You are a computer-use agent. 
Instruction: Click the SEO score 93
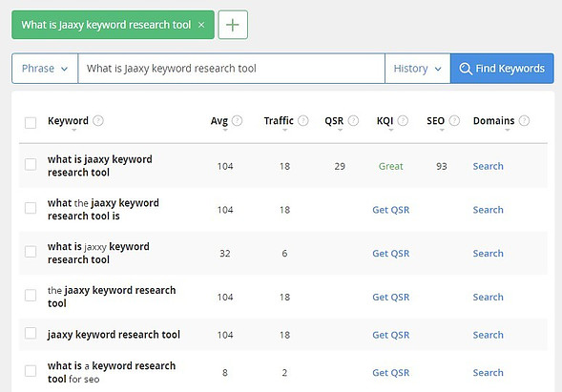point(442,166)
